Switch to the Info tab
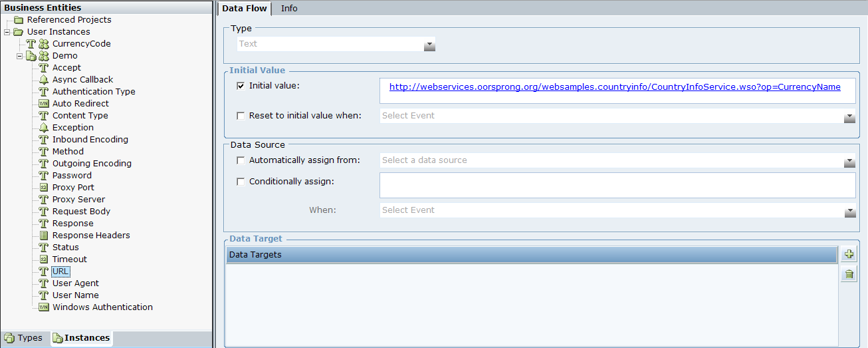The height and width of the screenshot is (348, 868). pos(289,9)
